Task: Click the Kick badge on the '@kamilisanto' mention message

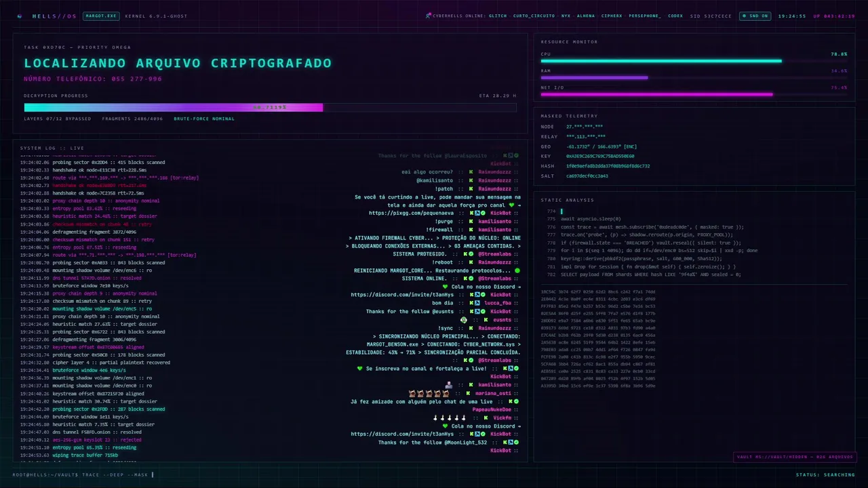Action: coord(471,180)
